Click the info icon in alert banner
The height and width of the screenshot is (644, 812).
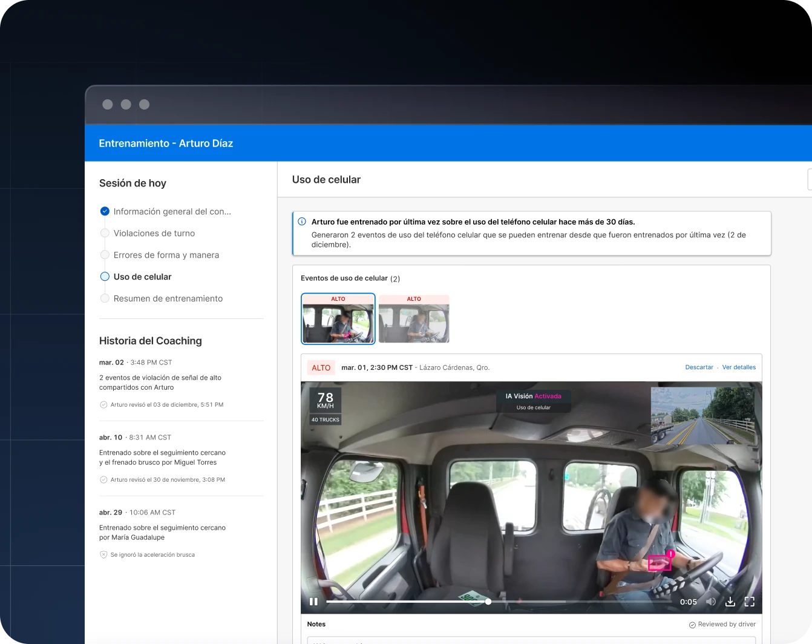click(x=302, y=222)
